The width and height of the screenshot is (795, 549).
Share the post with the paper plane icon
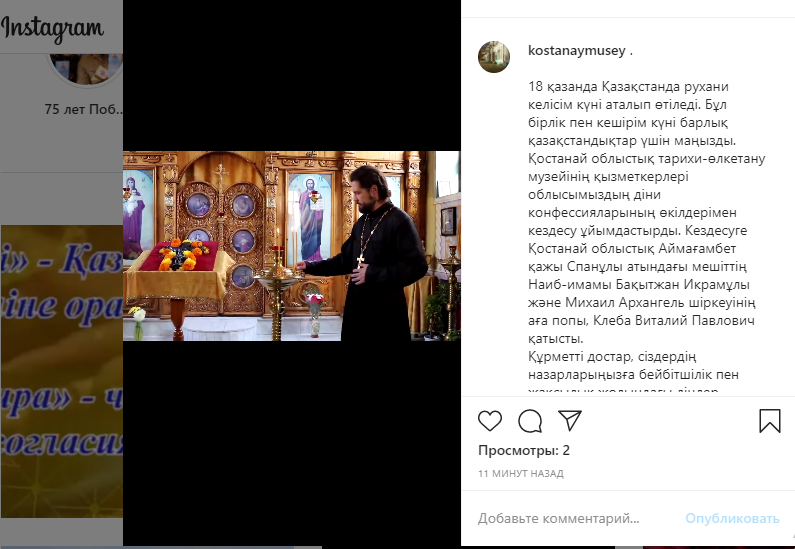pos(569,420)
